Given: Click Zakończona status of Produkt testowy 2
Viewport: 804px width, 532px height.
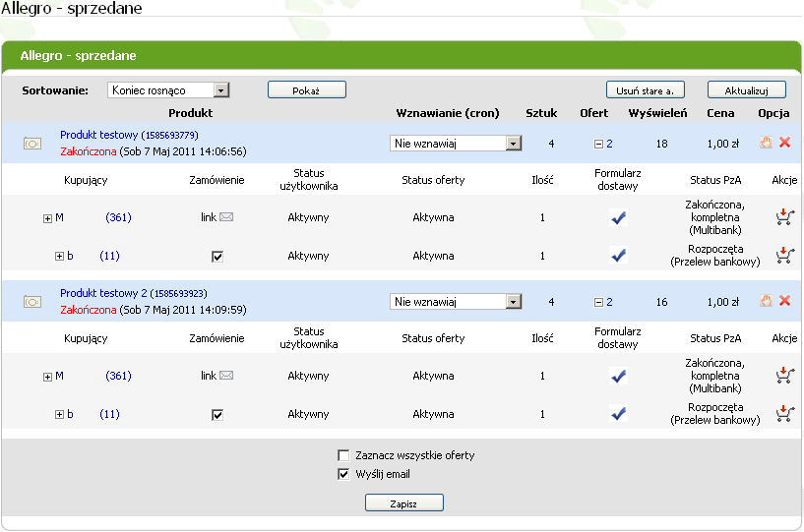Looking at the screenshot, I should (x=89, y=310).
